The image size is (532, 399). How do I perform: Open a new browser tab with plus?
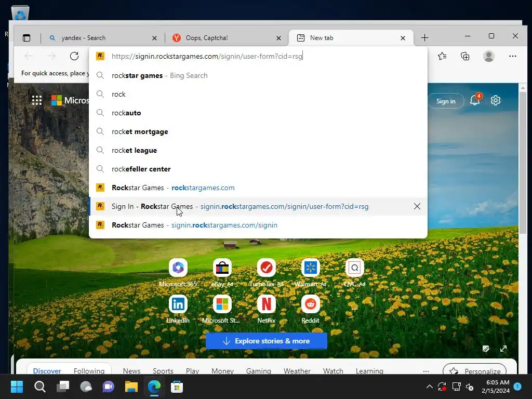(x=424, y=38)
